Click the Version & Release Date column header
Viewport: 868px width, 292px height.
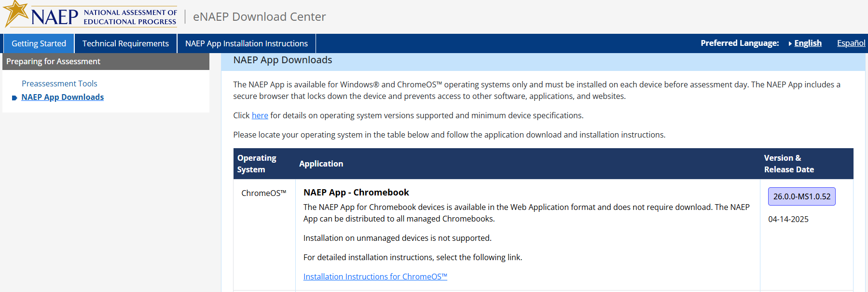[788, 164]
